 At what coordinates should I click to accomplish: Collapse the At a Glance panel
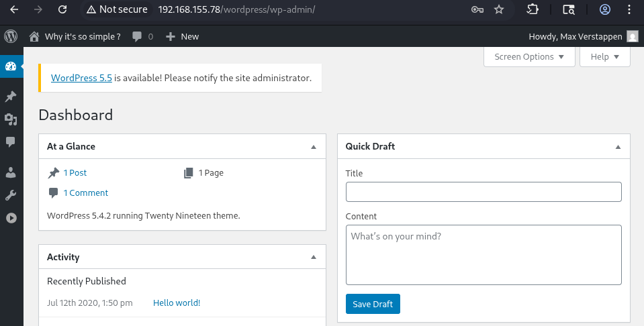click(314, 147)
